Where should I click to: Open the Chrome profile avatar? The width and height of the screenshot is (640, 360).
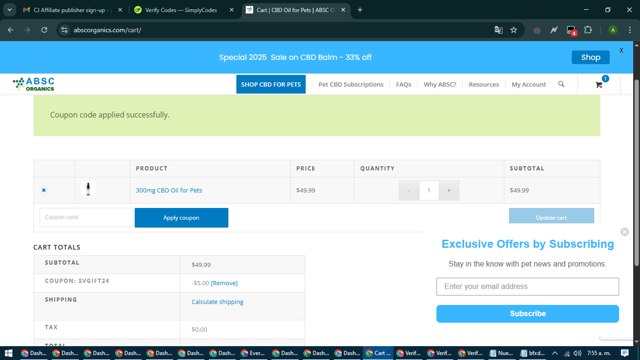613,30
